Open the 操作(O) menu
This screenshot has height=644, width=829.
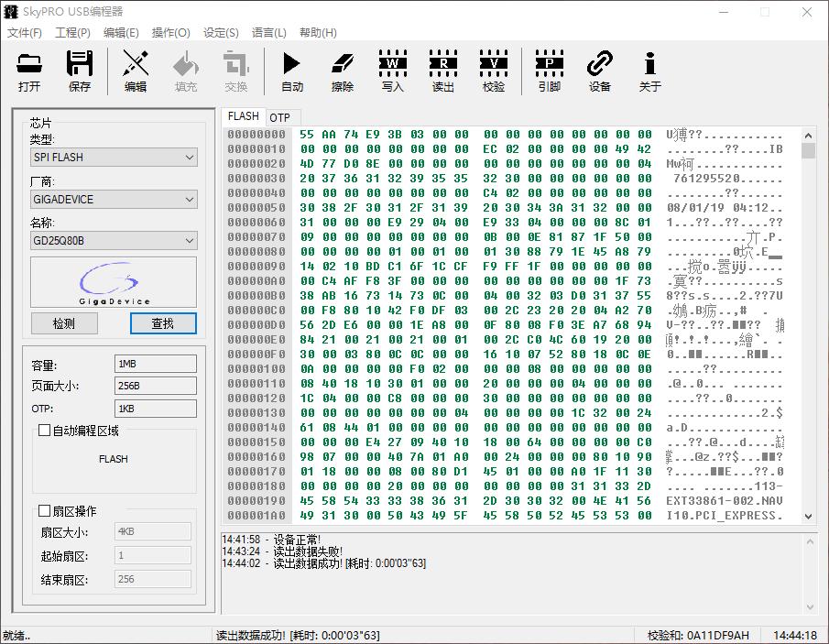click(170, 33)
